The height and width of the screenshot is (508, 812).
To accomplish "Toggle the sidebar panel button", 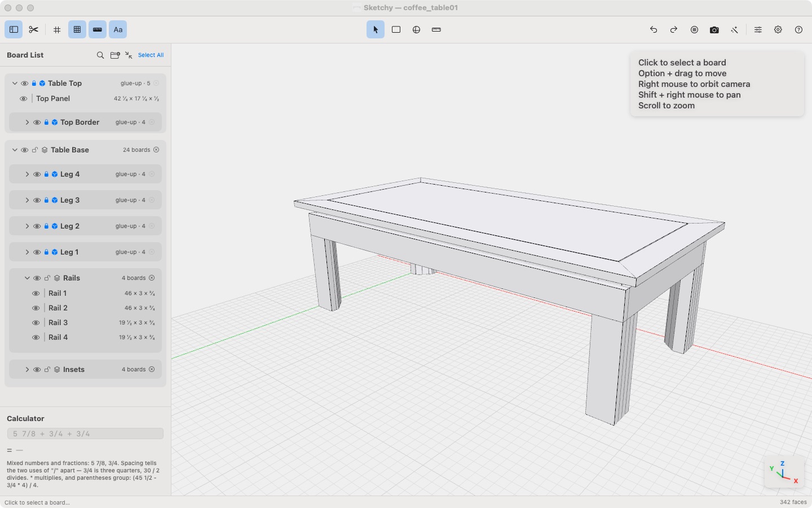I will coord(14,29).
